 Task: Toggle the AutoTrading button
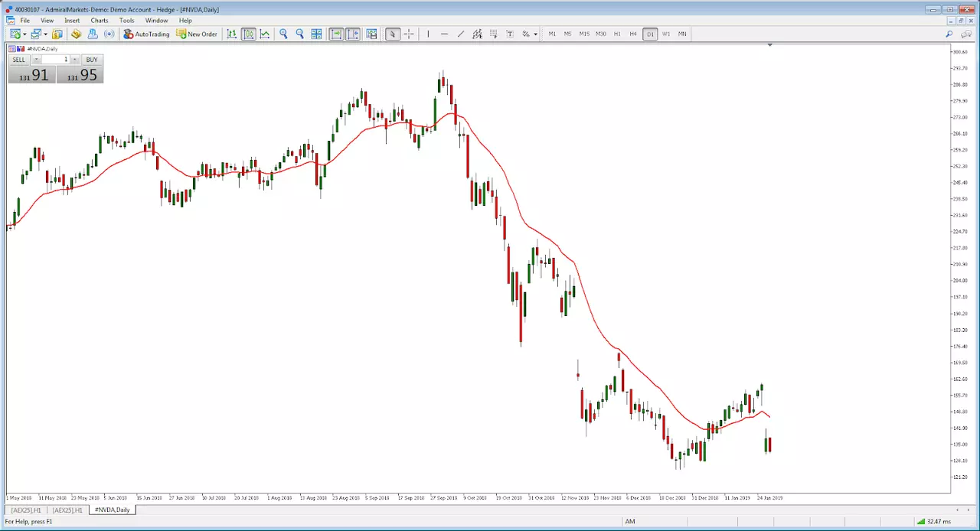pyautogui.click(x=146, y=34)
